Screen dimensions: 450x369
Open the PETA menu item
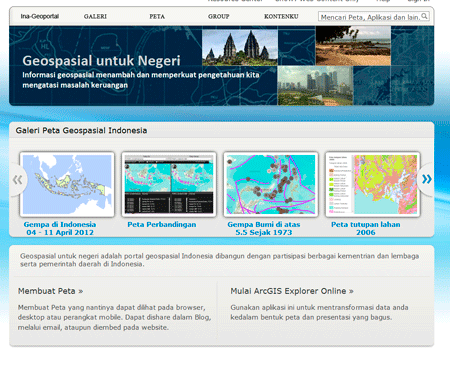click(157, 16)
